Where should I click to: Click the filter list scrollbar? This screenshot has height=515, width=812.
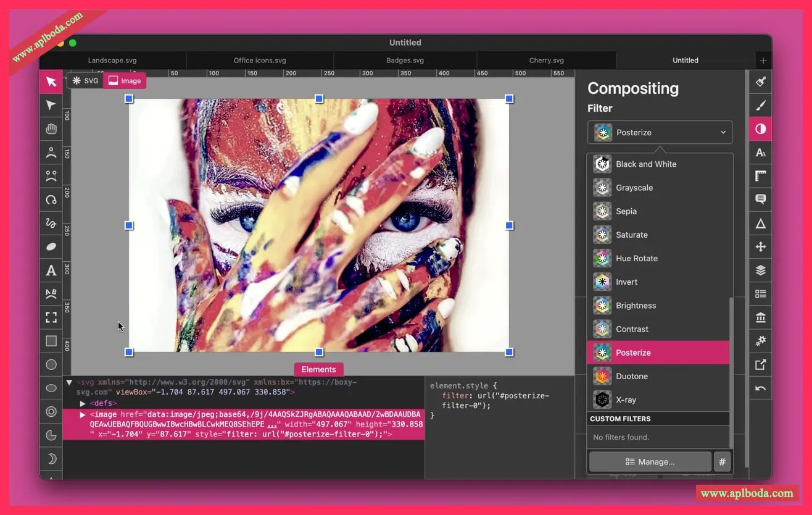731,371
